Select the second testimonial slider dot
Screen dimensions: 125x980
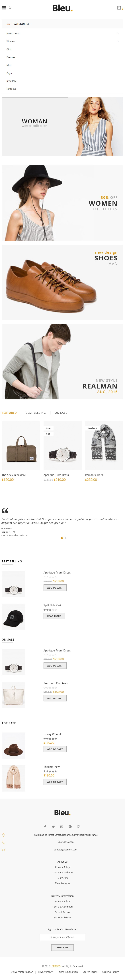pyautogui.click(x=65, y=538)
